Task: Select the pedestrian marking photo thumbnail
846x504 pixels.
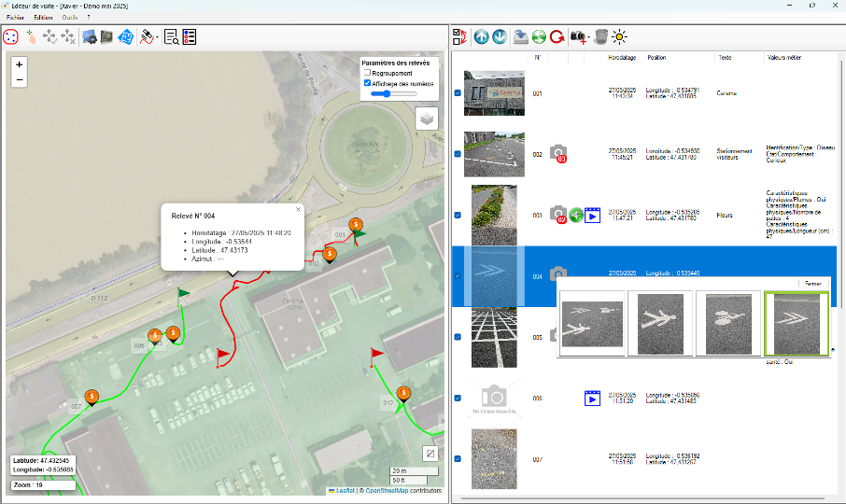Action: click(x=660, y=323)
